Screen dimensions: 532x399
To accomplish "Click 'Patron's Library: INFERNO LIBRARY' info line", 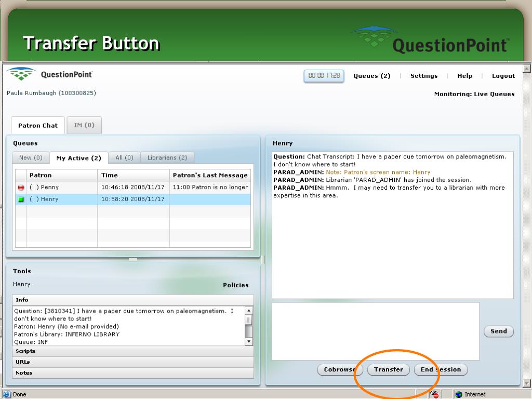I will click(67, 334).
